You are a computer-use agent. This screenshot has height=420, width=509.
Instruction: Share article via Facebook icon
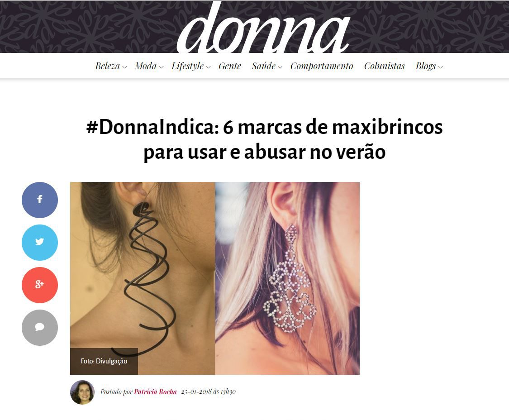[x=40, y=200]
